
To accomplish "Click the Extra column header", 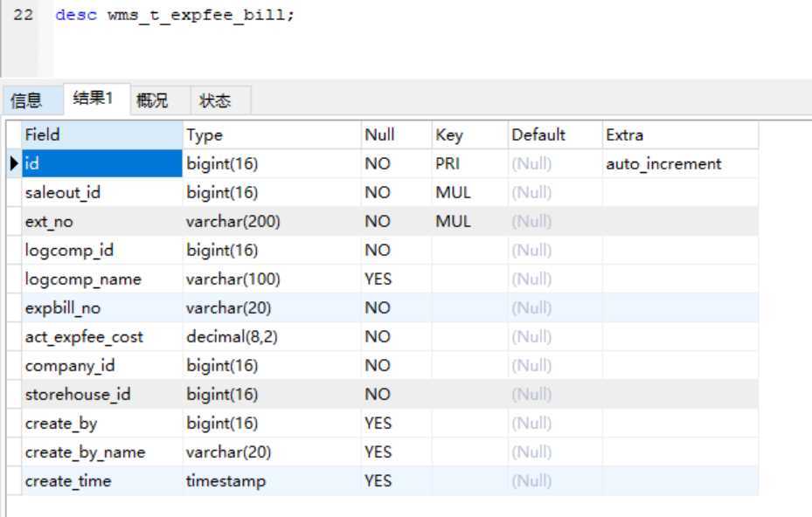I will click(681, 135).
